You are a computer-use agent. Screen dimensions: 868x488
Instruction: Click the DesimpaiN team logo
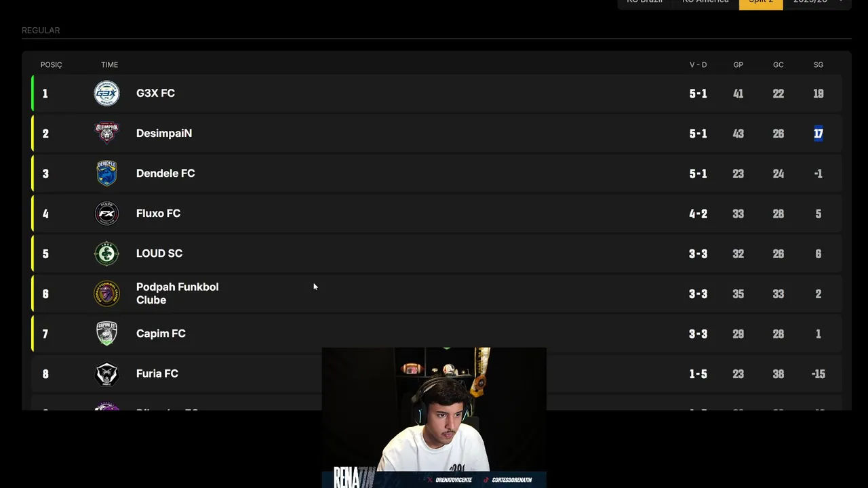106,134
